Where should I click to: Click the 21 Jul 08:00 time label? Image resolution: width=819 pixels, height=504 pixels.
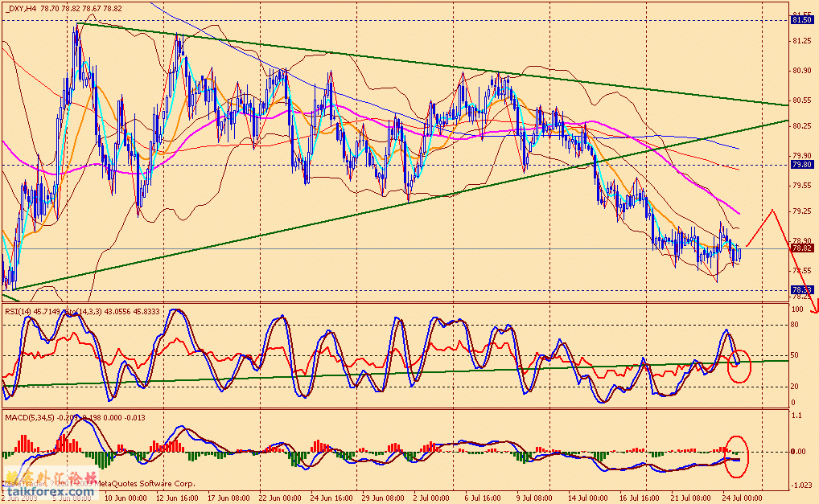coord(692,498)
